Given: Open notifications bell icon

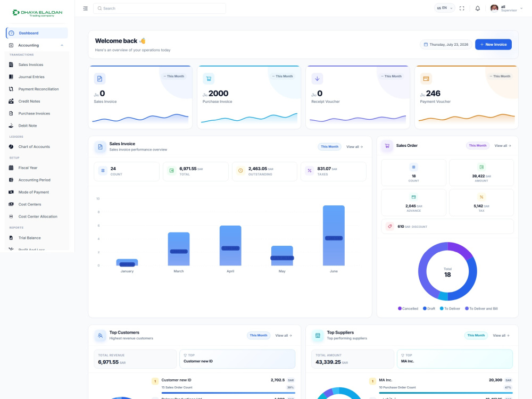Looking at the screenshot, I should tap(477, 9).
